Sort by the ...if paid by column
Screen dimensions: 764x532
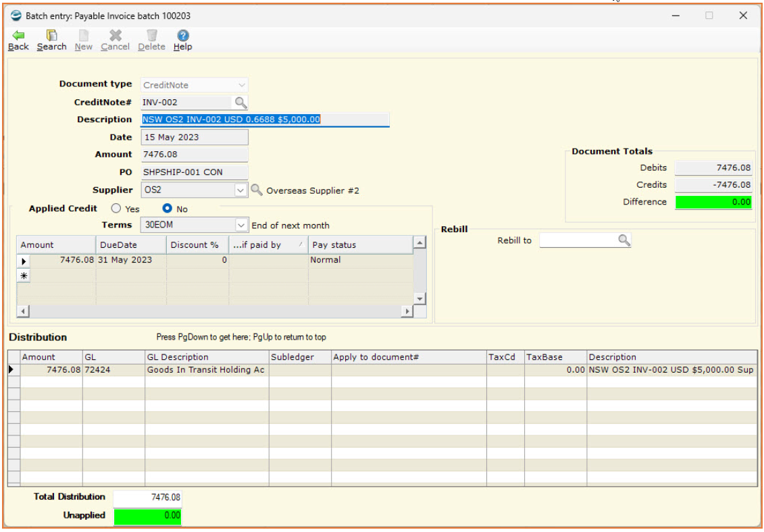[x=268, y=244]
